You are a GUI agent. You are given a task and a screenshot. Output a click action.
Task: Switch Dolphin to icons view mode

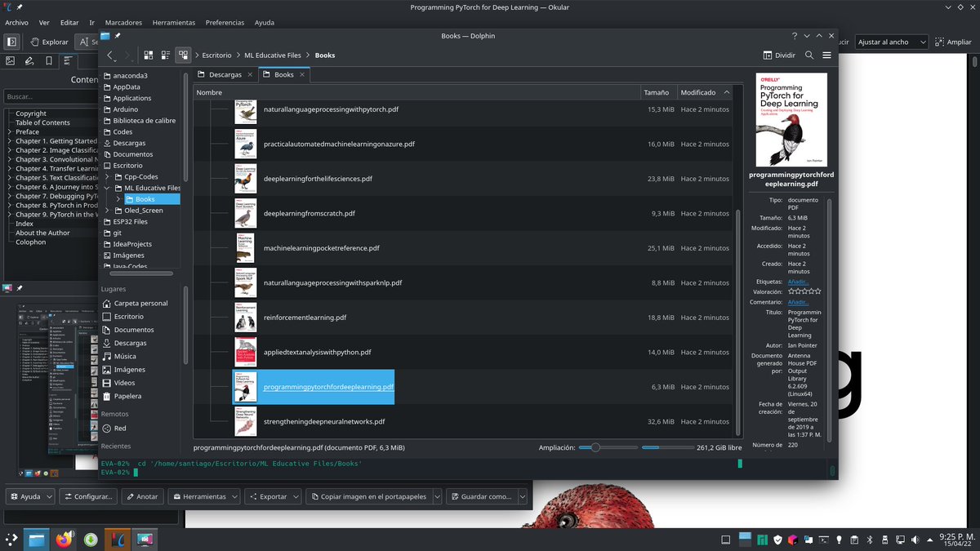149,56
